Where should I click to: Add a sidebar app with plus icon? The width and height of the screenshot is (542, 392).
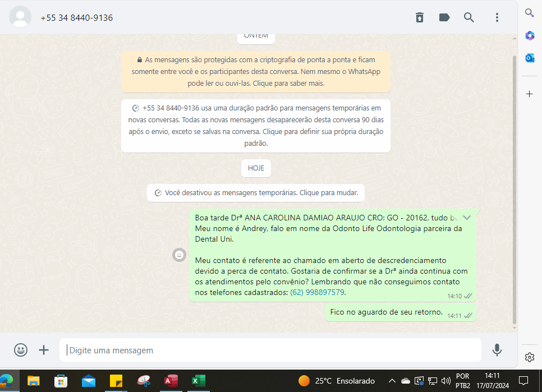pyautogui.click(x=529, y=94)
